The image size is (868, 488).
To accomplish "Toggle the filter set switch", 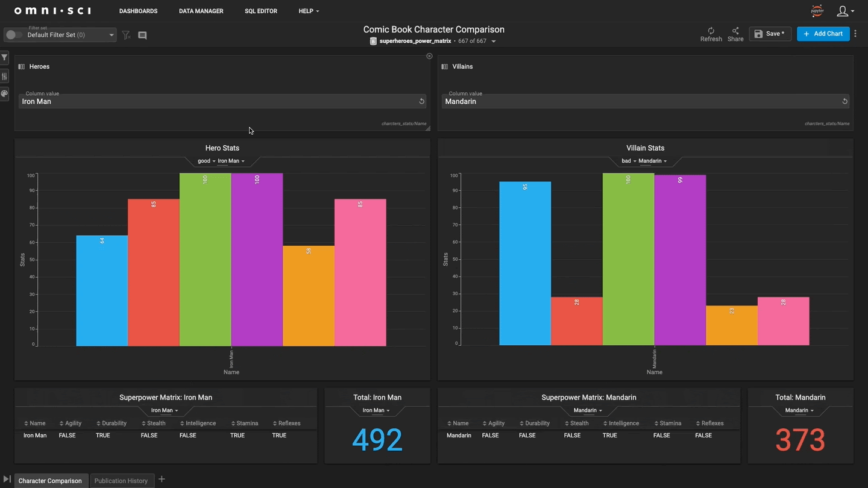I will (x=14, y=35).
